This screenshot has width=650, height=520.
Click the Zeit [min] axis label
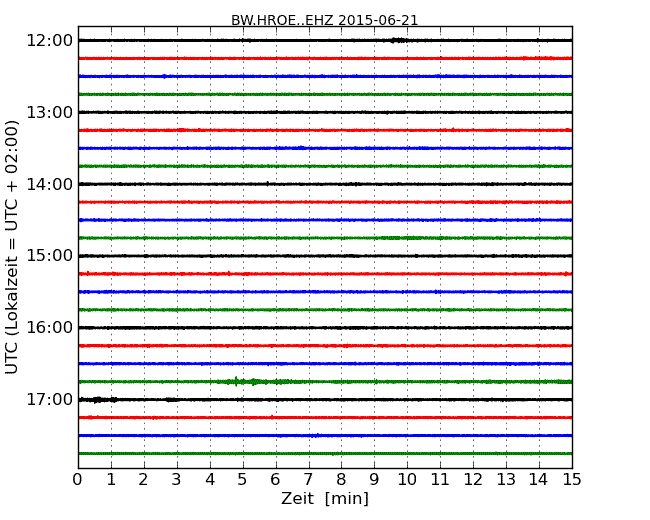[x=325, y=498]
